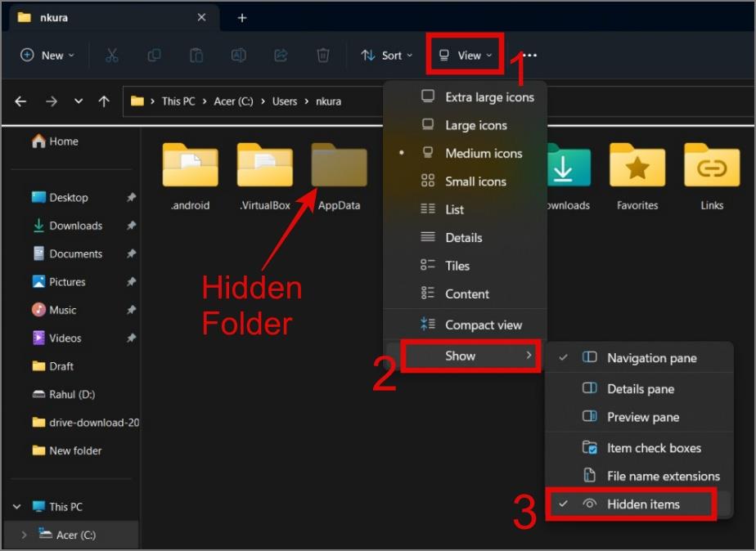Toggle Hidden items option
Screen dimensions: 756x551
click(x=639, y=504)
